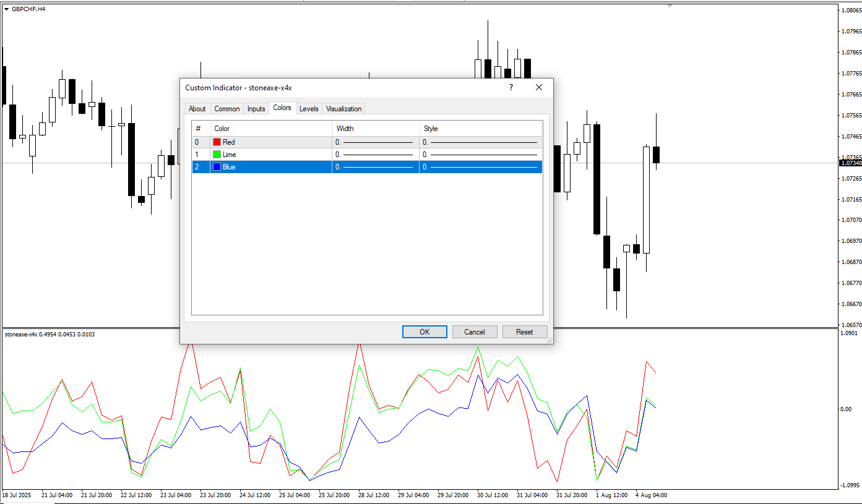Viewport: 862px width, 504px height.
Task: Open the Width selector for the Lime line
Action: pos(375,155)
